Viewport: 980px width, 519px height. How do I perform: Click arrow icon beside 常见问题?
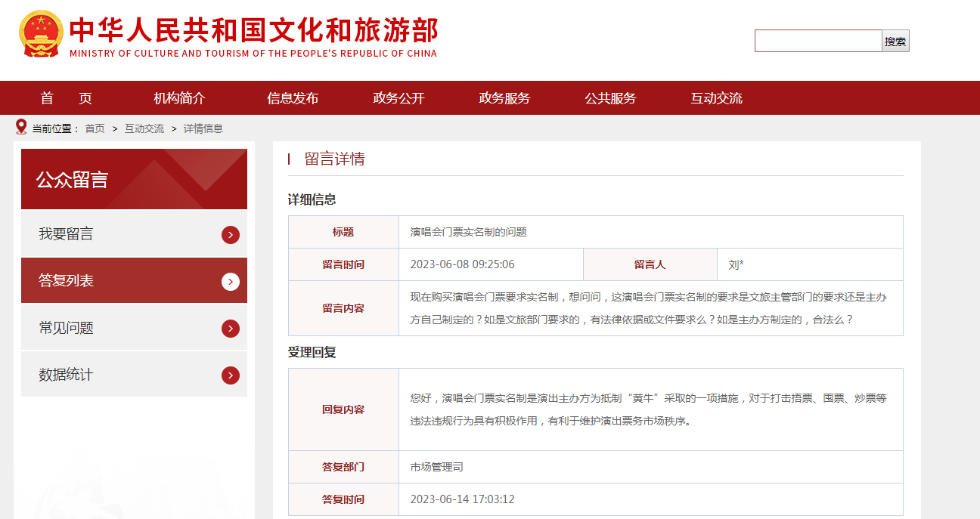tap(231, 329)
